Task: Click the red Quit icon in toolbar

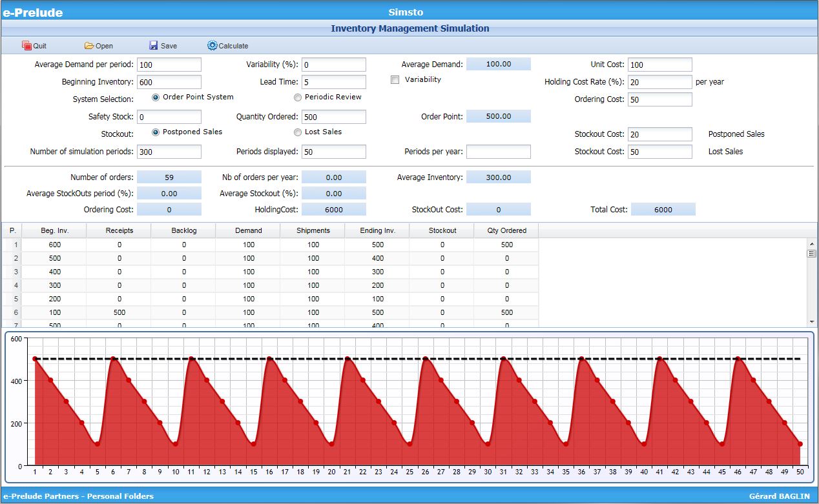Action: (x=26, y=46)
